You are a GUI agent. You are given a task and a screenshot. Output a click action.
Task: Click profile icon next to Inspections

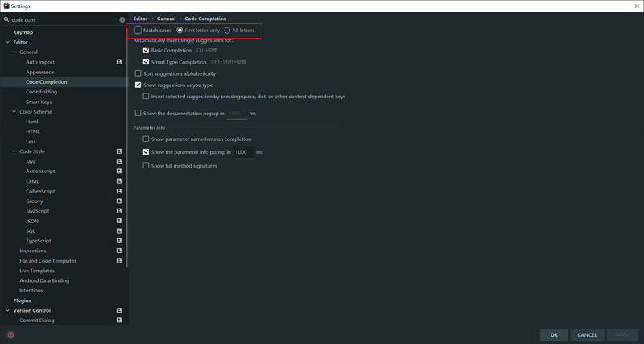coord(119,251)
